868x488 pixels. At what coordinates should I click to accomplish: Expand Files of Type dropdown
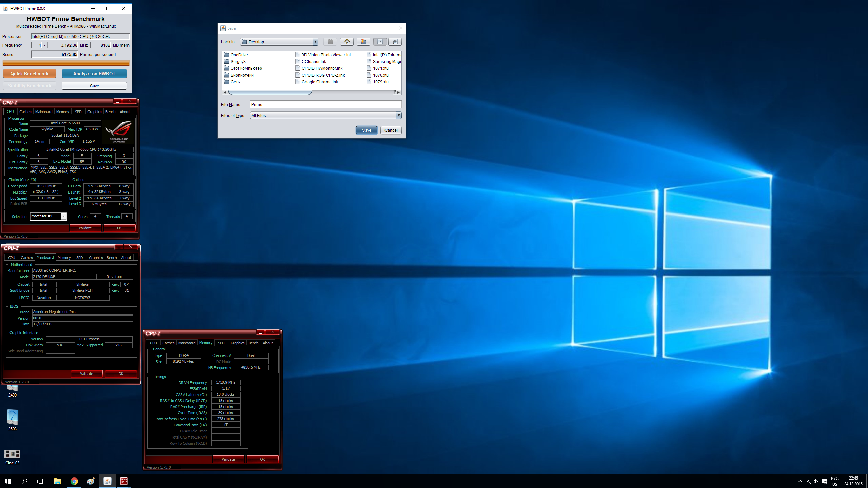(399, 115)
